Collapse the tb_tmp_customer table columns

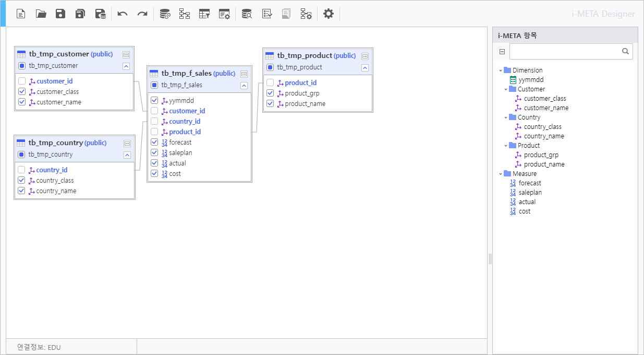click(126, 66)
